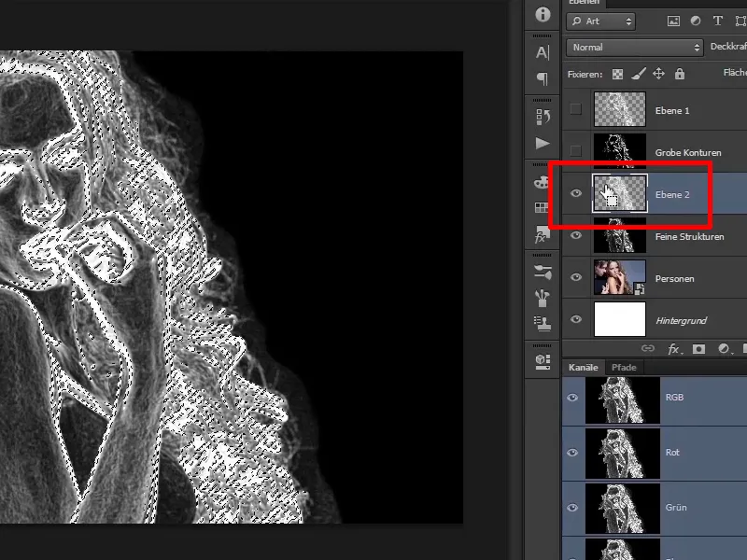Lock transparent pixels next to Fixieren
747x560 pixels.
coord(617,74)
